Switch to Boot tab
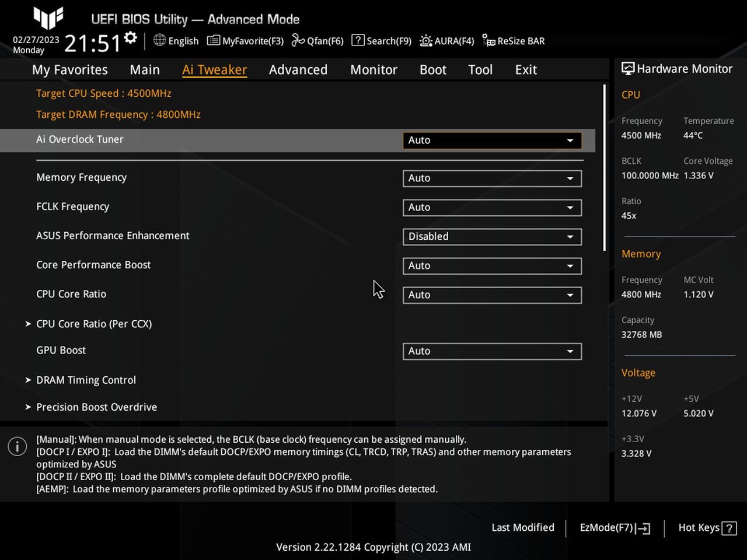This screenshot has height=560, width=747. click(433, 70)
